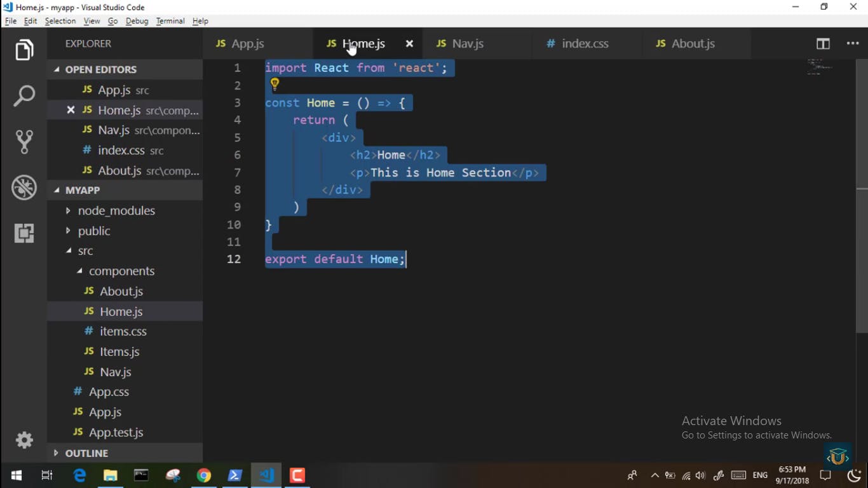Open the Source Control view
The height and width of the screenshot is (488, 868).
[x=24, y=142]
